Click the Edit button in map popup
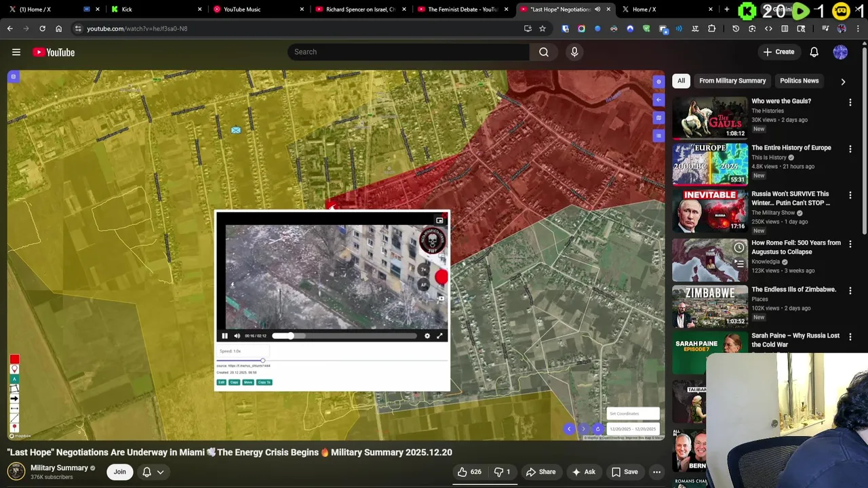 pos(221,382)
